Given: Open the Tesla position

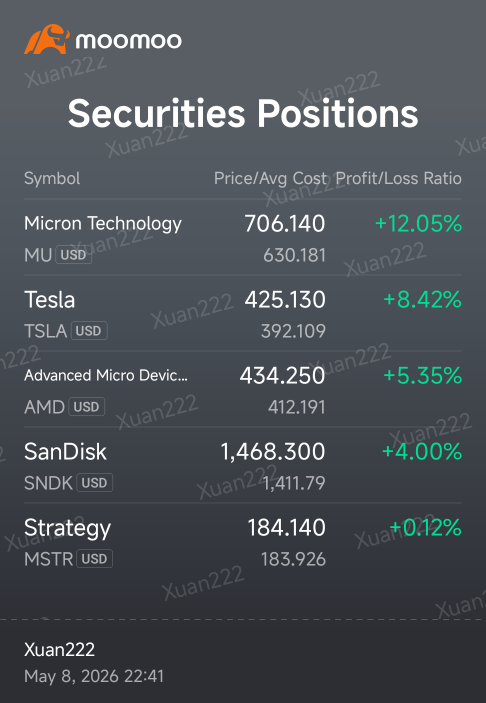Looking at the screenshot, I should coord(243,313).
